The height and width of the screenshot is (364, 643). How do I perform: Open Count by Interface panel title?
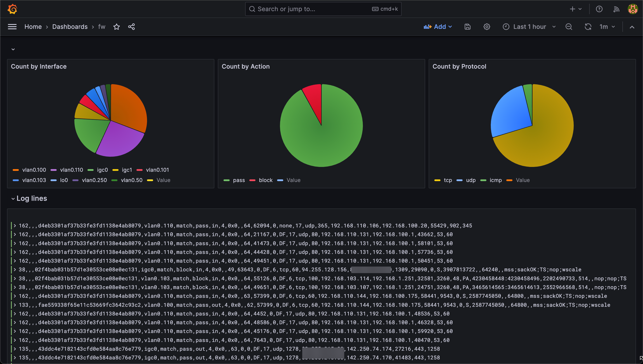click(39, 66)
